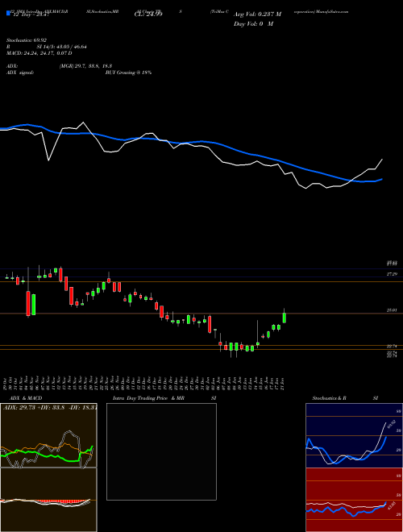This screenshot has height=532, width=403.
Task: Click the 'Stochastics: 69.92' reading
Action: tap(27, 40)
